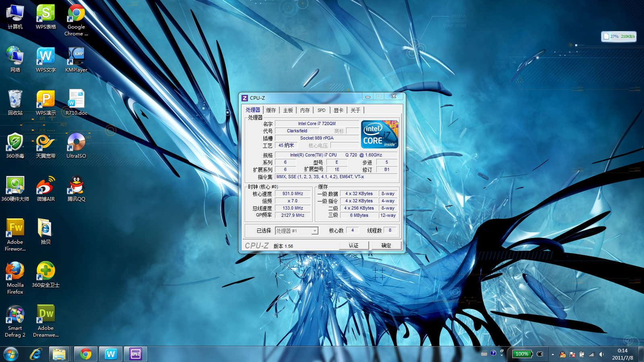This screenshot has height=362, width=644.
Task: Open 360硬件大师 hardware tool
Action: (15, 188)
